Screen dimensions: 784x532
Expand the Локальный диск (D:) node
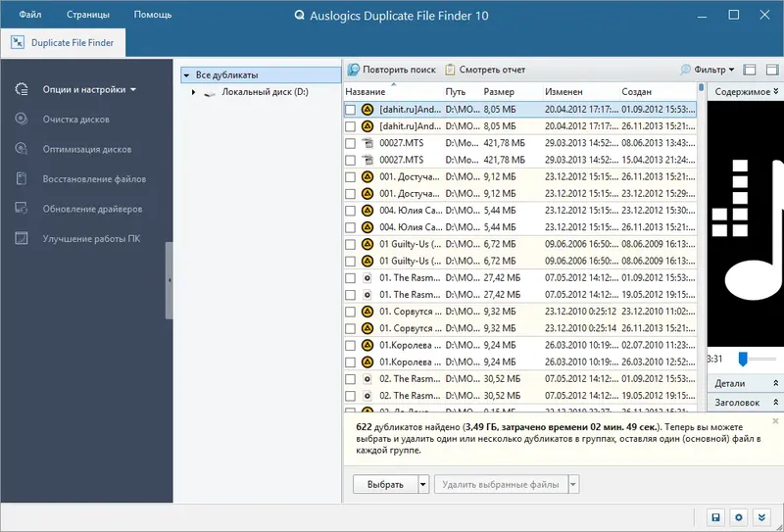[193, 92]
